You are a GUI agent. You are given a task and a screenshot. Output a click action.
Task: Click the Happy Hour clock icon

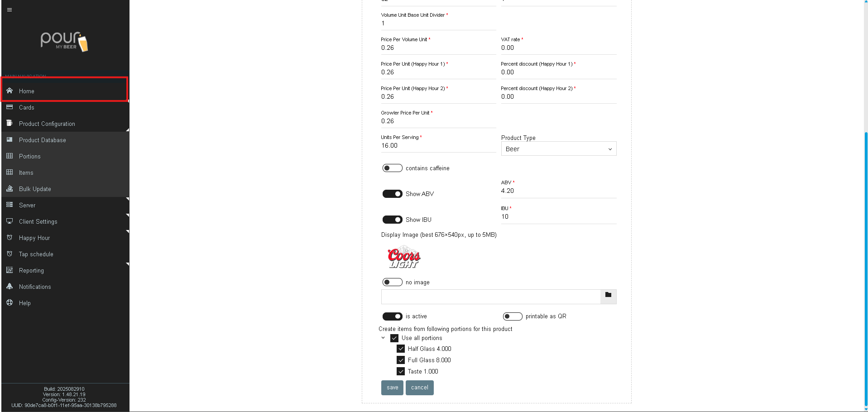(10, 238)
